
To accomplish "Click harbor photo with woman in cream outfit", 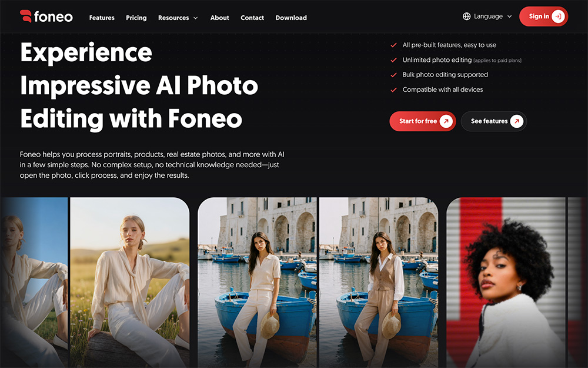I will [258, 283].
